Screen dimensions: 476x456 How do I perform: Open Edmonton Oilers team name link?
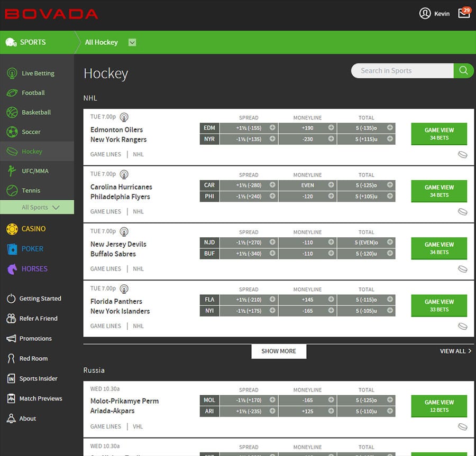(x=116, y=130)
